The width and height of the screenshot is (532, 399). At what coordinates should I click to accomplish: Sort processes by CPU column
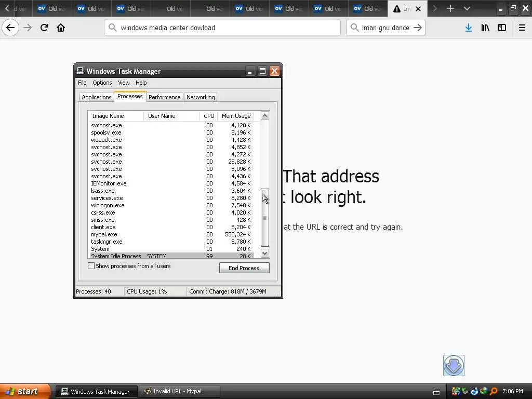click(x=209, y=116)
